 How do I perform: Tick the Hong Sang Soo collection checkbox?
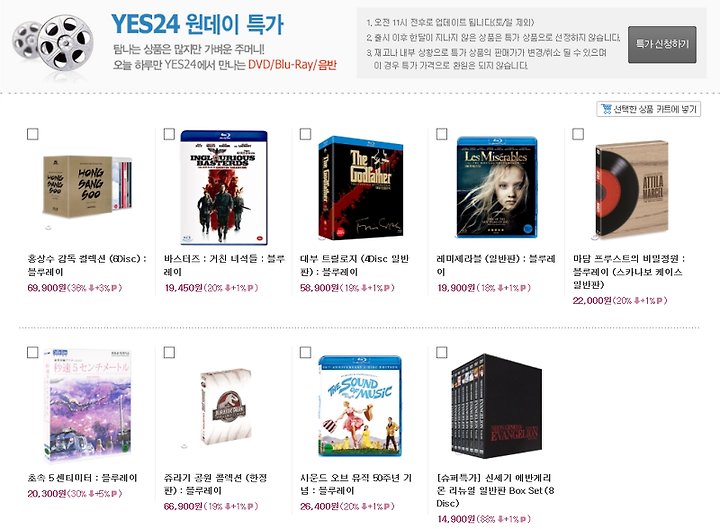[33, 134]
